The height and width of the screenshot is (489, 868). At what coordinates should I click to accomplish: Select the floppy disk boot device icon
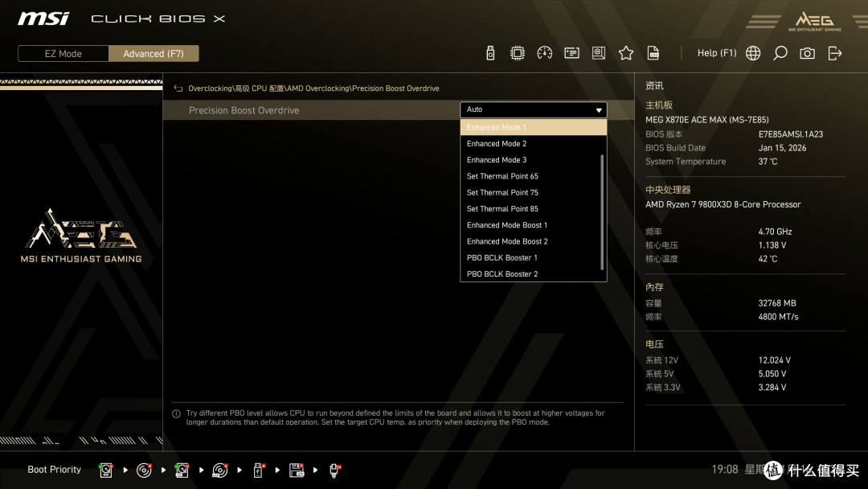(x=297, y=471)
